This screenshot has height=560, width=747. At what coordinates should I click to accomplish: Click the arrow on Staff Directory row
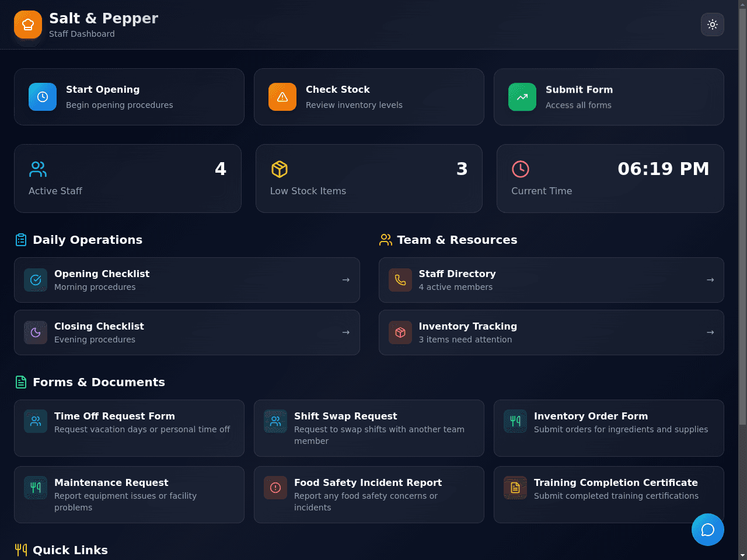pyautogui.click(x=710, y=280)
